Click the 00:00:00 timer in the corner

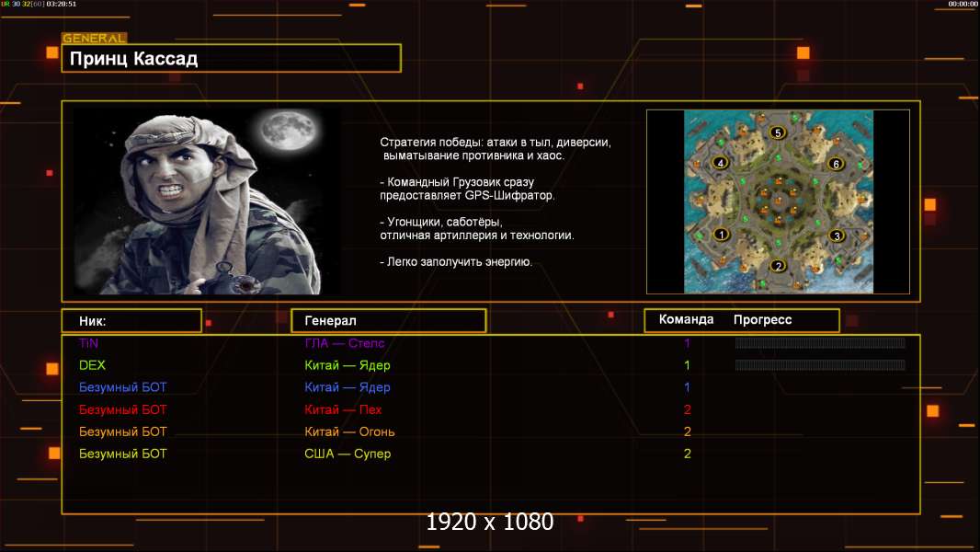963,4
